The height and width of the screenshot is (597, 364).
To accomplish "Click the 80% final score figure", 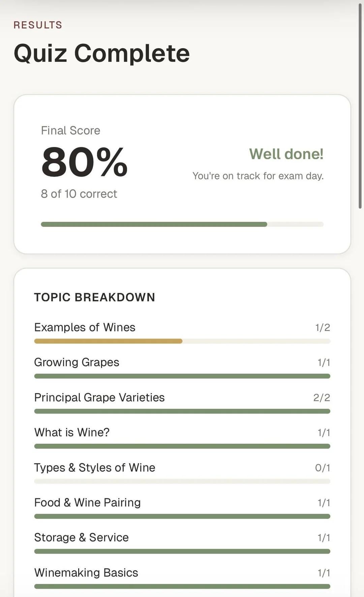I will click(x=84, y=162).
